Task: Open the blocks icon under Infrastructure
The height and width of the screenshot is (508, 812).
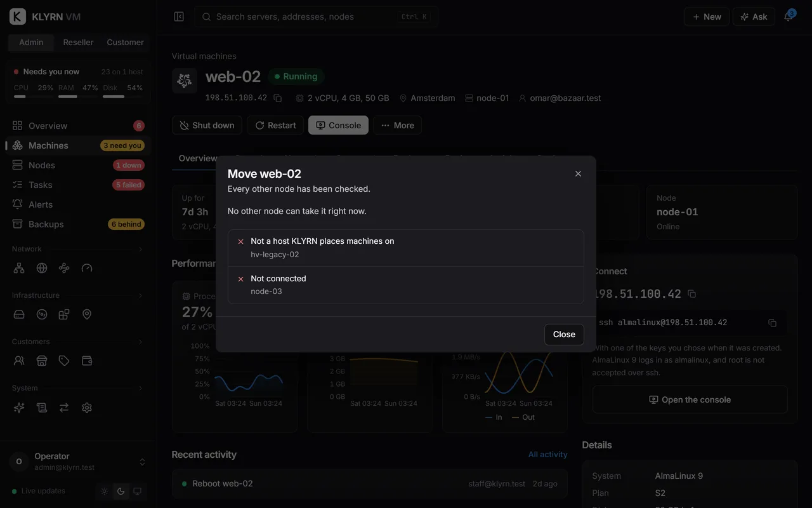Action: tap(64, 314)
